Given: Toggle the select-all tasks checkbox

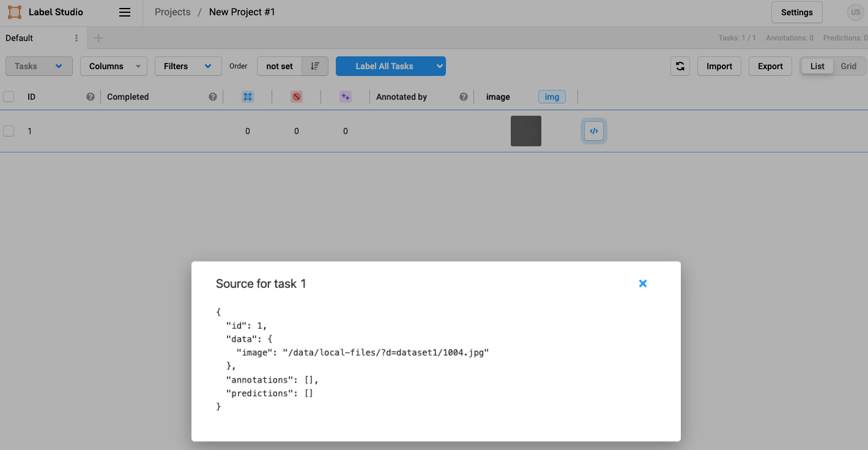Looking at the screenshot, I should tap(9, 96).
